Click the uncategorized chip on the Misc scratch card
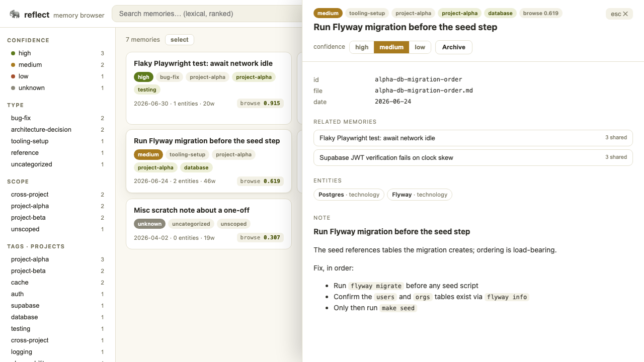644x362 pixels. 191,224
